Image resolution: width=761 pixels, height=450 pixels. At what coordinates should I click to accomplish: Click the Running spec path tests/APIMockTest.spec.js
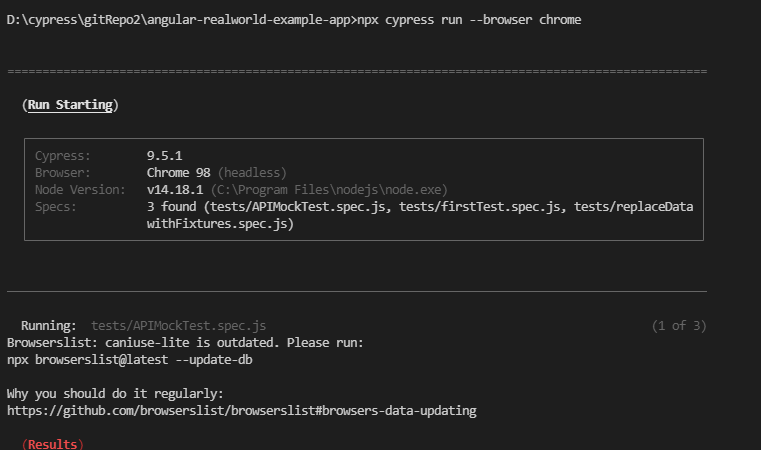[x=179, y=326]
